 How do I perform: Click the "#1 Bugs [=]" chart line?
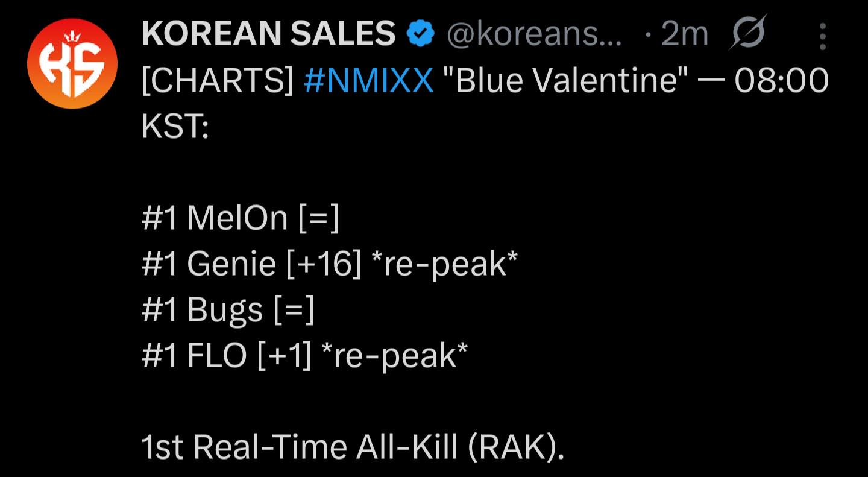(x=228, y=309)
